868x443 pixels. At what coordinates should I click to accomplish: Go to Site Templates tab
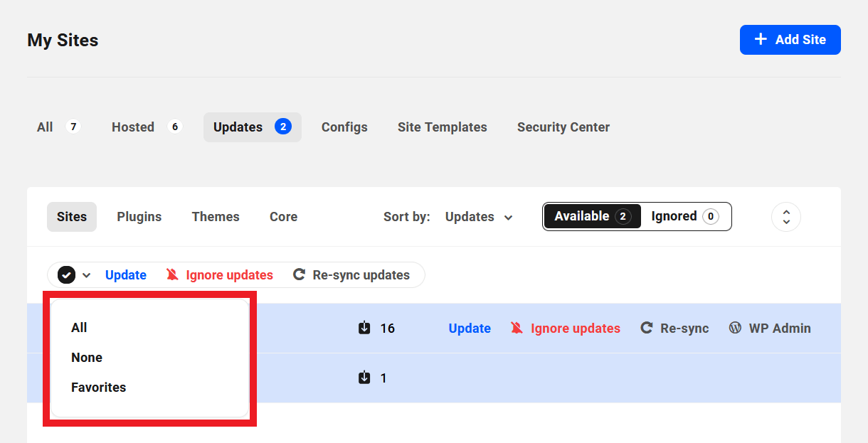pos(442,127)
